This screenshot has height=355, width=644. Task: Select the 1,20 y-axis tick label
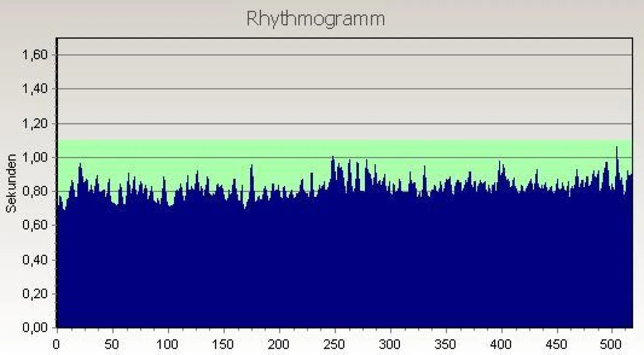point(35,123)
